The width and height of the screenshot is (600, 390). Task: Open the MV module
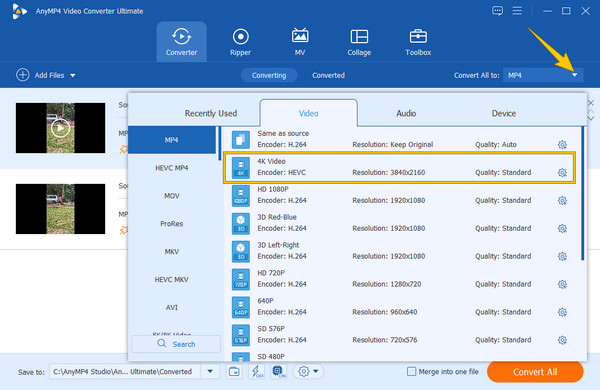coord(300,42)
